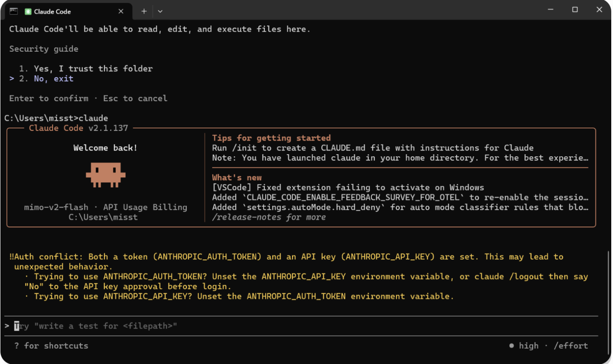Viewport: 613px width, 364px height.
Task: Click the "settings.autoMode.hard_deny" line
Action: click(x=400, y=207)
